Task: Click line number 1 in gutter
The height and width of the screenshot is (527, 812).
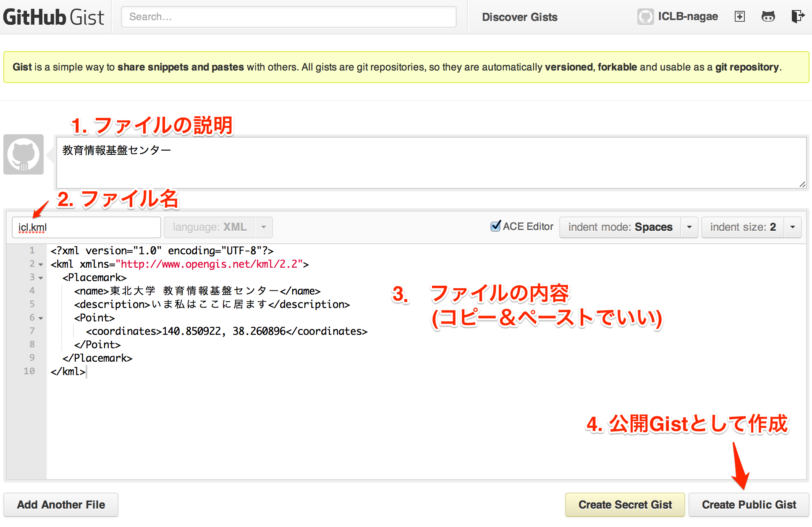Action: [32, 250]
